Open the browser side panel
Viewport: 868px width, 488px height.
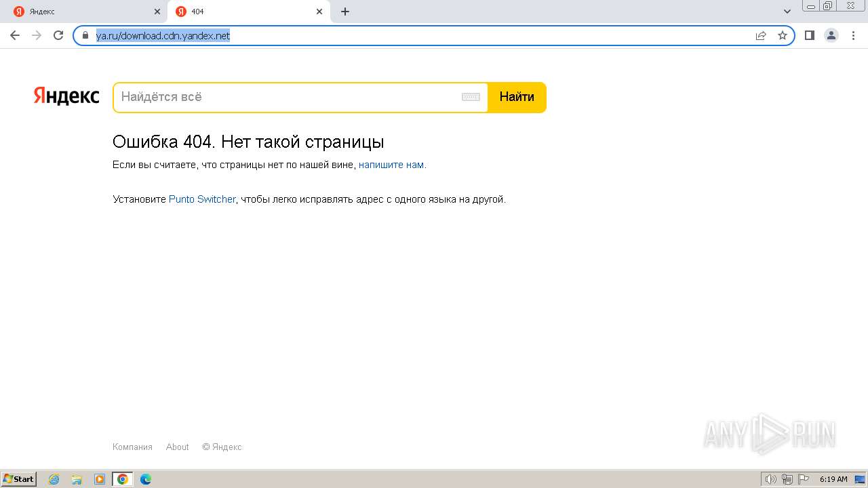point(810,35)
